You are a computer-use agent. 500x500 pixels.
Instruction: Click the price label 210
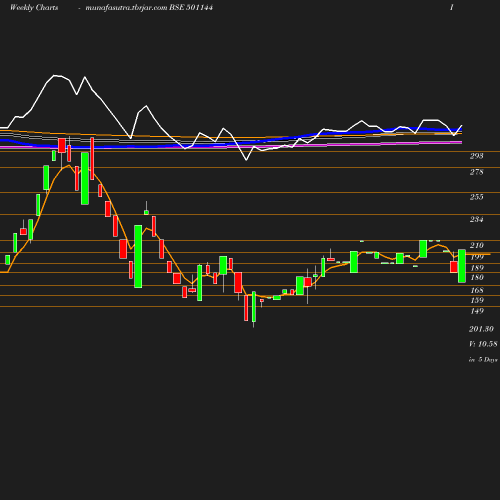coord(477,245)
